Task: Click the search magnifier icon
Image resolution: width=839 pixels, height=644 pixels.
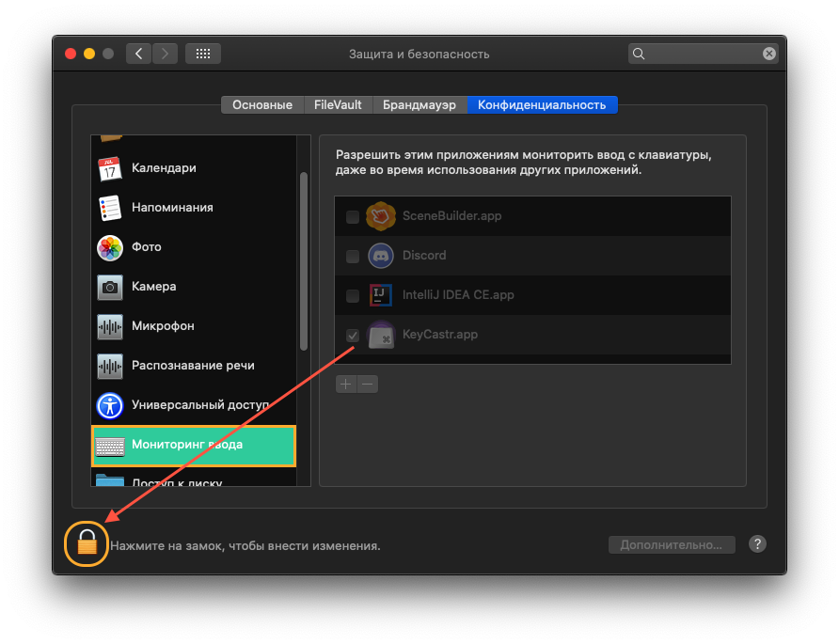Action: pos(639,54)
